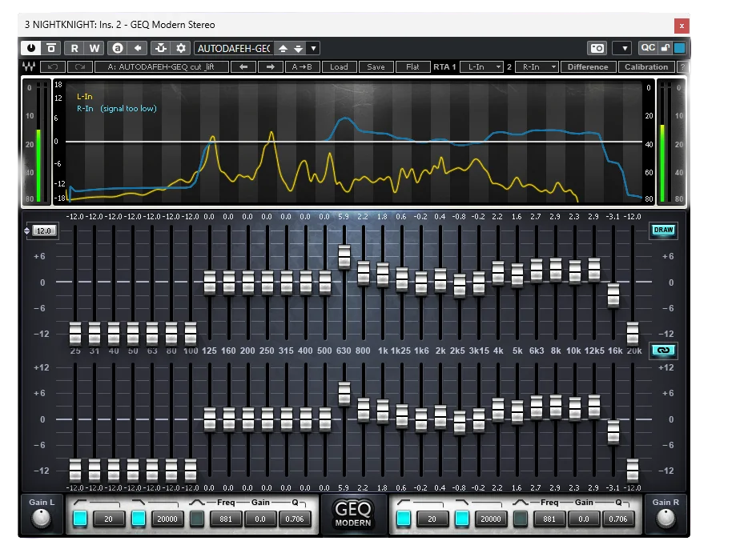Click the undo arrow button
The image size is (756, 553).
53,67
